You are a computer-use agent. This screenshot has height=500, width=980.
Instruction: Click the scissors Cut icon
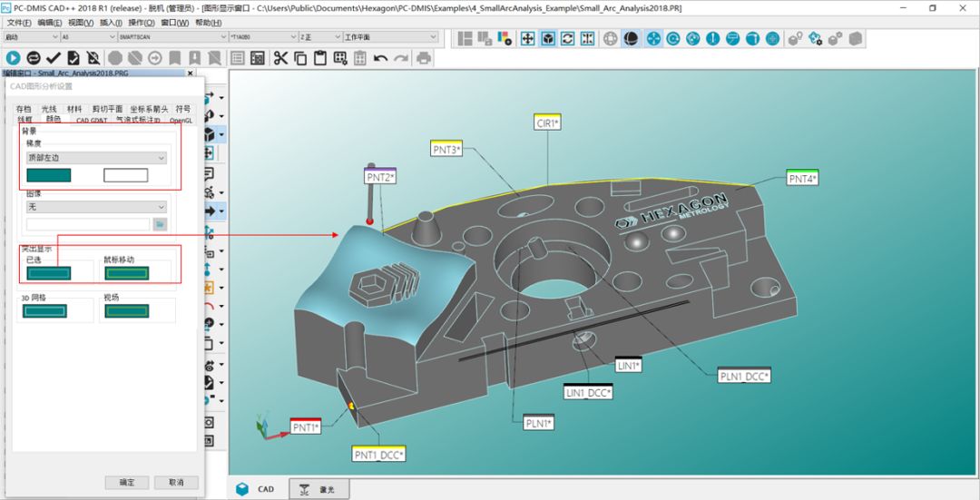click(280, 58)
